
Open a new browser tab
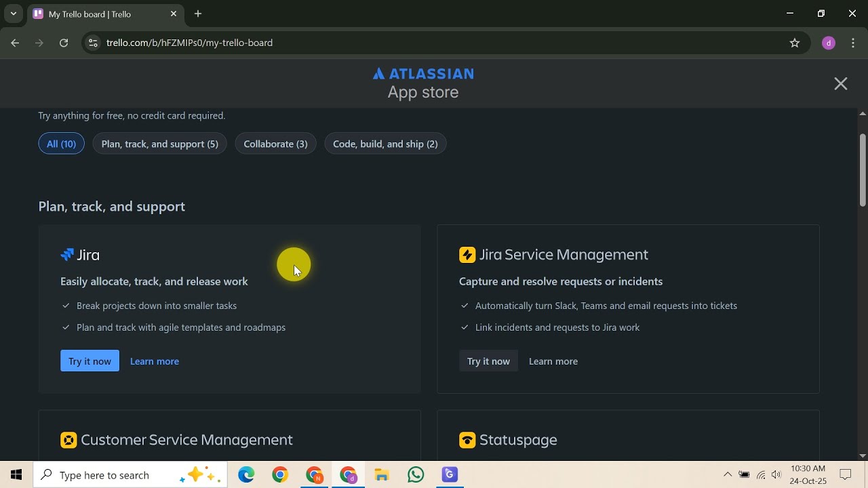198,14
